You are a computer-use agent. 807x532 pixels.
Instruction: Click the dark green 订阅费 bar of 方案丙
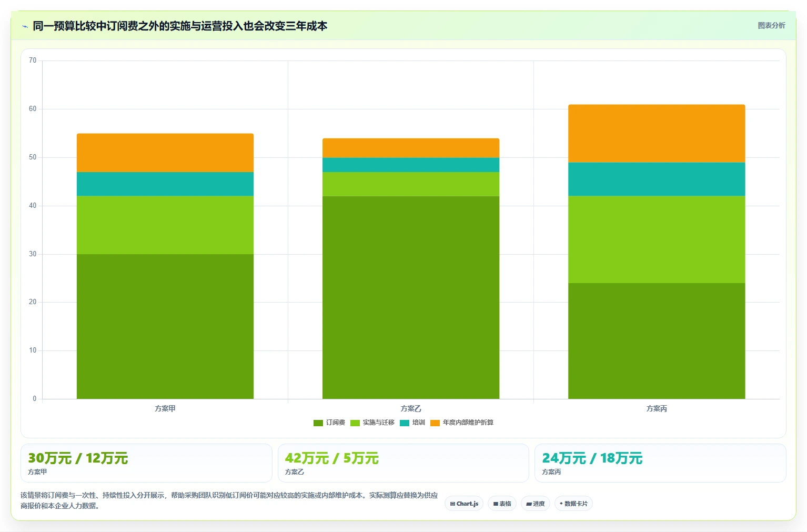pos(657,341)
